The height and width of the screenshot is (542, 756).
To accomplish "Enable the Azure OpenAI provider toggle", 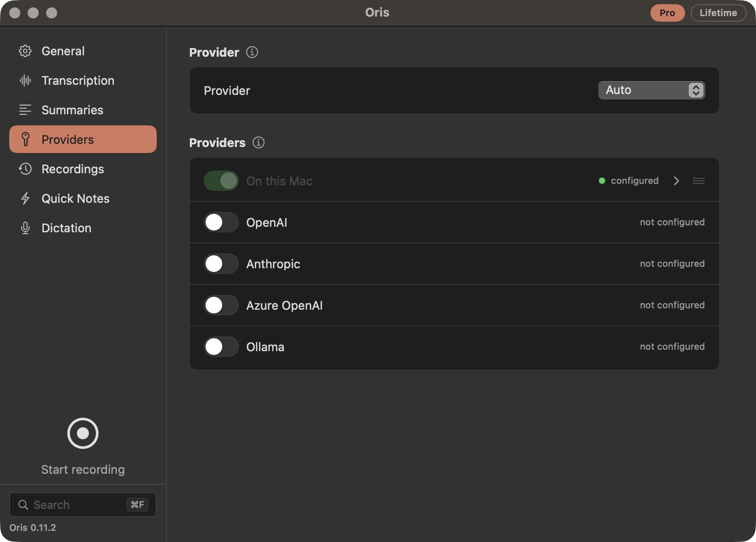I will (221, 305).
